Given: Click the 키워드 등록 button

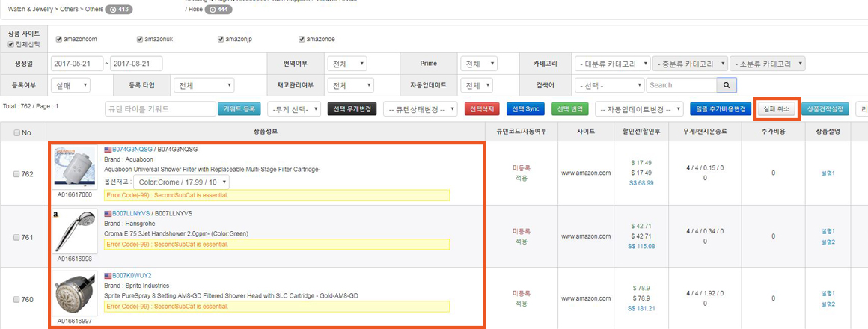Looking at the screenshot, I should click(239, 109).
